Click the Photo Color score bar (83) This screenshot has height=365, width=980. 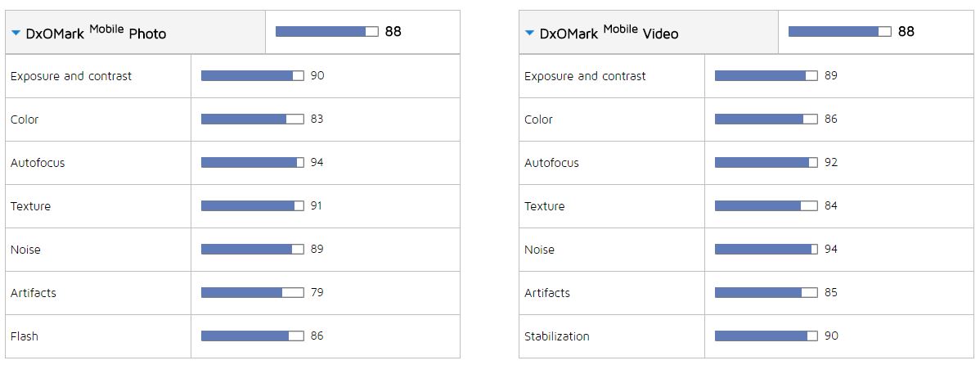pyautogui.click(x=253, y=119)
